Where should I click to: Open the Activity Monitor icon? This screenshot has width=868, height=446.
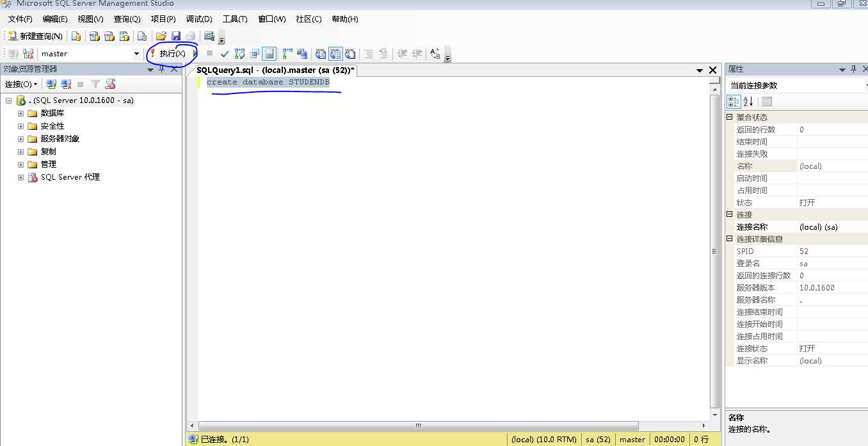pyautogui.click(x=209, y=36)
